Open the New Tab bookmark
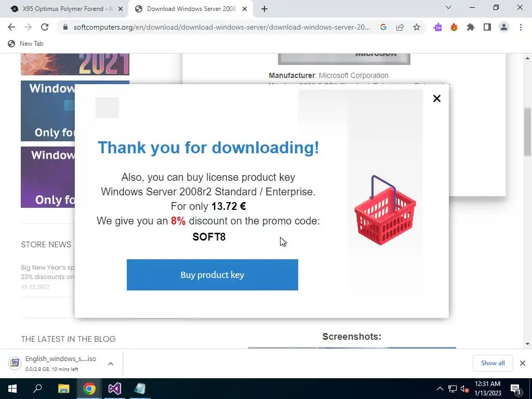Screen dimensions: 532x399 click(x=26, y=44)
